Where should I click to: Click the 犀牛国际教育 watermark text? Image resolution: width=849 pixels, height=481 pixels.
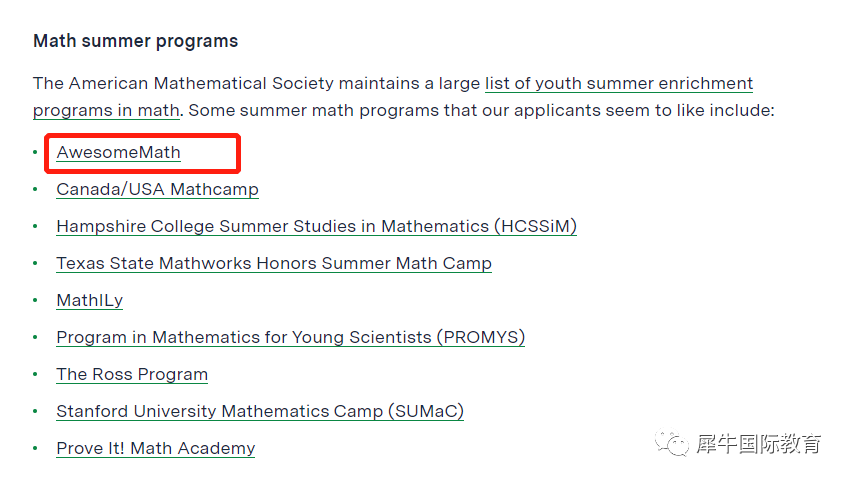(x=759, y=444)
